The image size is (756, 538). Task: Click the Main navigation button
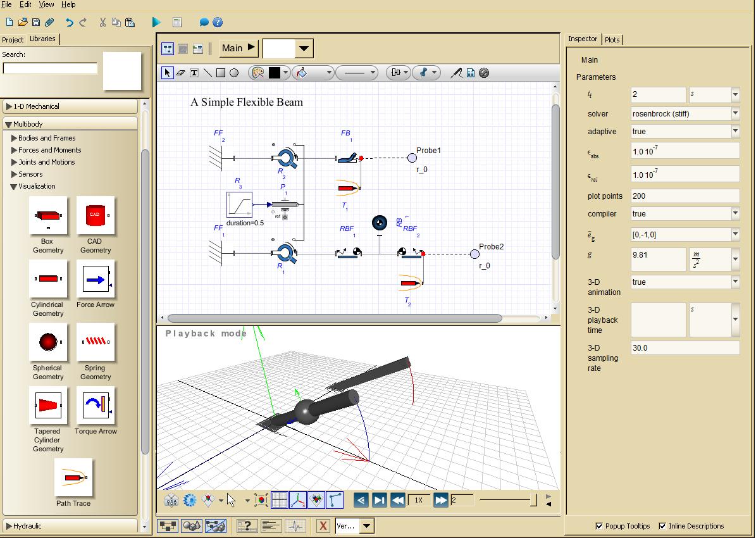pyautogui.click(x=239, y=48)
